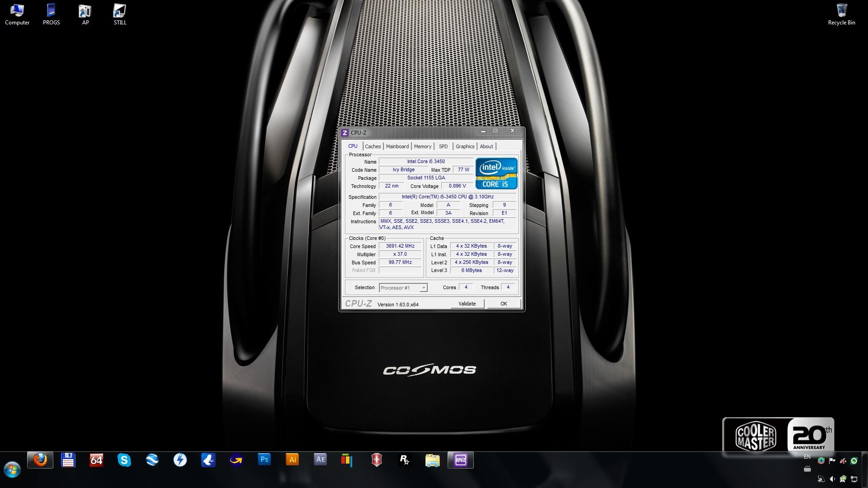Viewport: 868px width, 488px height.
Task: Launch Skype from the taskbar
Action: (x=124, y=460)
